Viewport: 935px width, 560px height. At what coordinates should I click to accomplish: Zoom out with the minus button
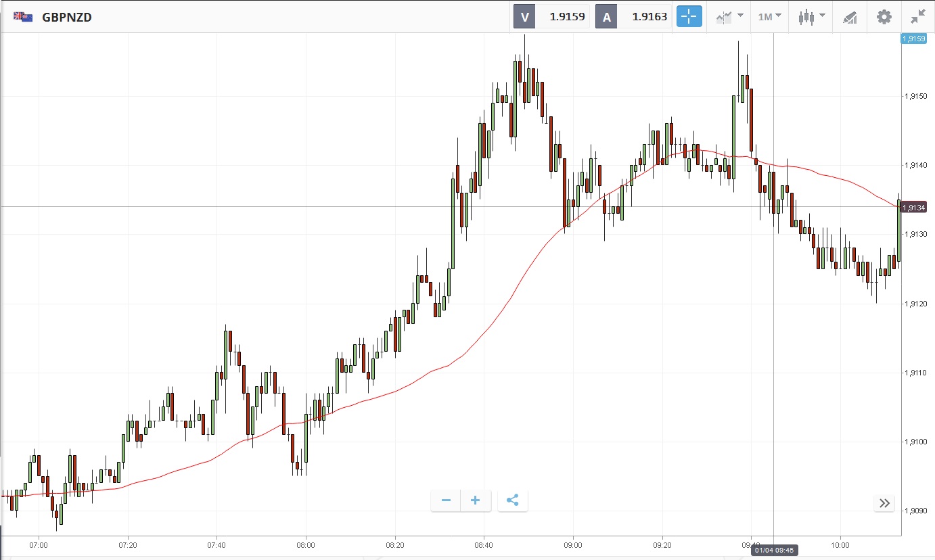pyautogui.click(x=446, y=500)
